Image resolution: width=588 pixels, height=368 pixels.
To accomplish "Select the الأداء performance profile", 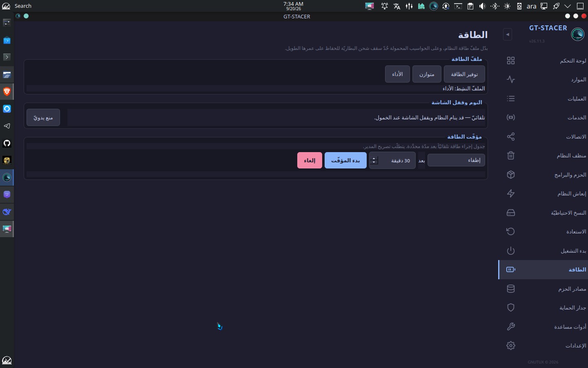I will coord(397,74).
